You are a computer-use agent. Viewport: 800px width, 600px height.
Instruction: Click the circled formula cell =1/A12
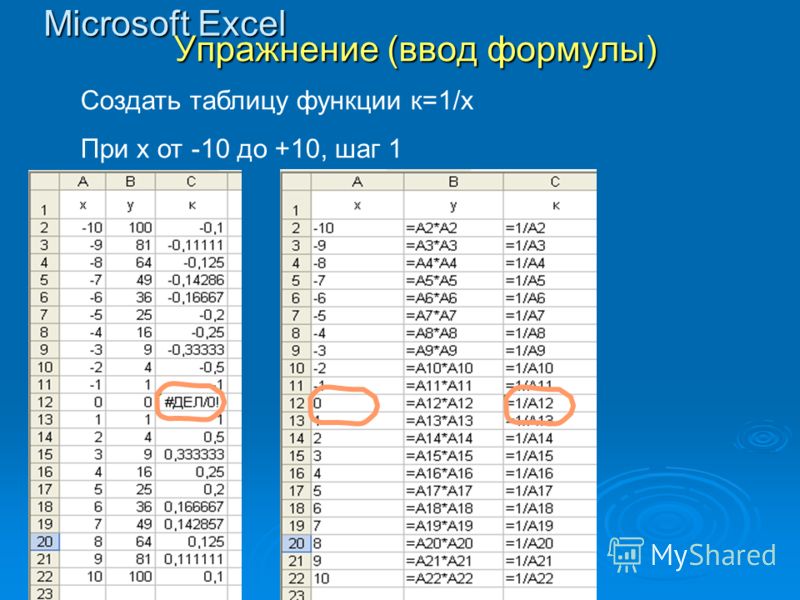[549, 403]
